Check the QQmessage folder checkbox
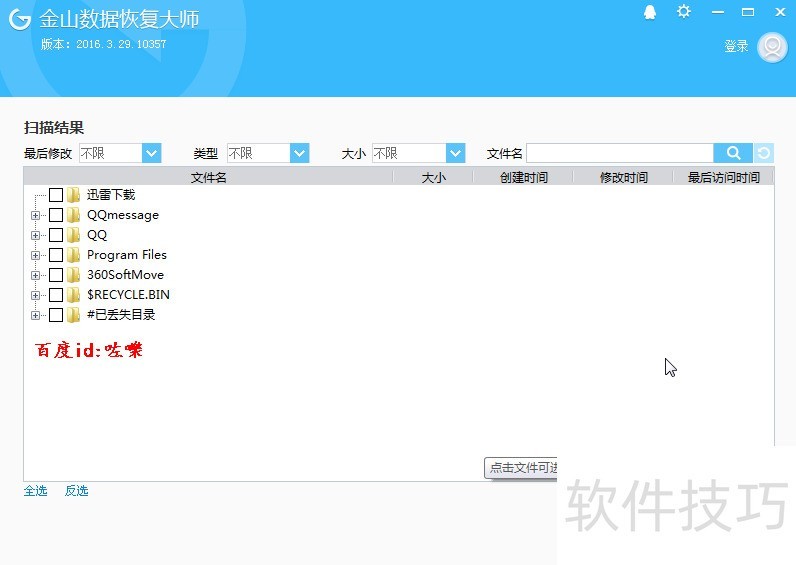This screenshot has width=796, height=565. click(56, 215)
